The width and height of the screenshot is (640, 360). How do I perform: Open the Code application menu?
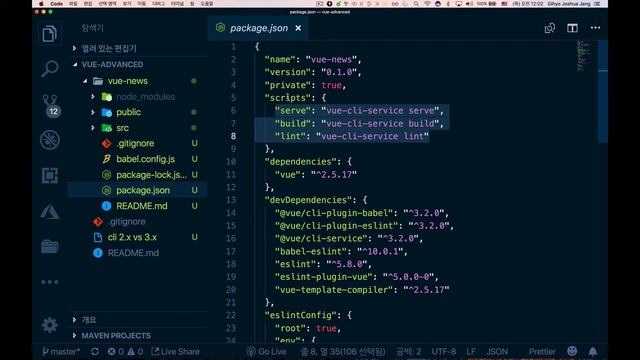coord(56,4)
